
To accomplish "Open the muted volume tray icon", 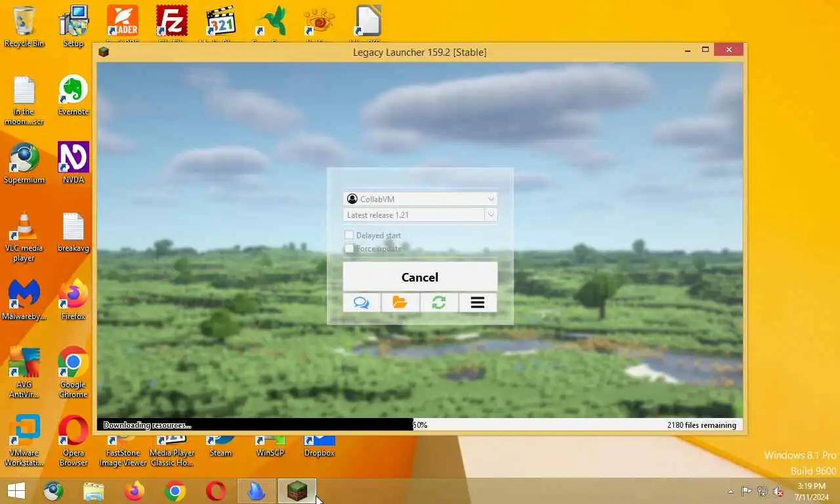I will click(x=778, y=492).
